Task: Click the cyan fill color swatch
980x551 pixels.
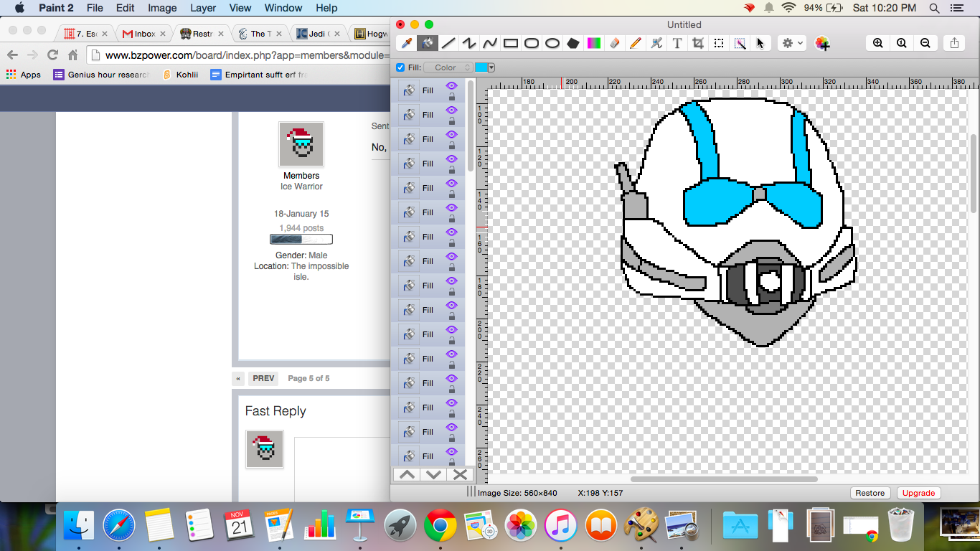Action: tap(481, 67)
